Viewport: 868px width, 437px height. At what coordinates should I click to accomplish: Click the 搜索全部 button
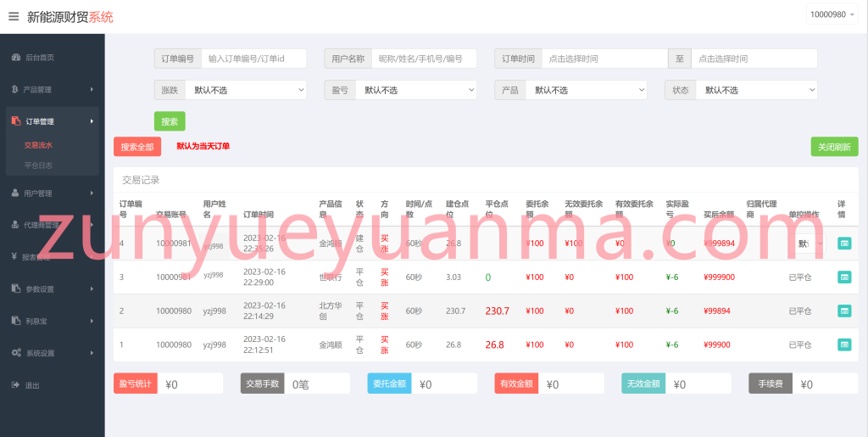pos(137,147)
